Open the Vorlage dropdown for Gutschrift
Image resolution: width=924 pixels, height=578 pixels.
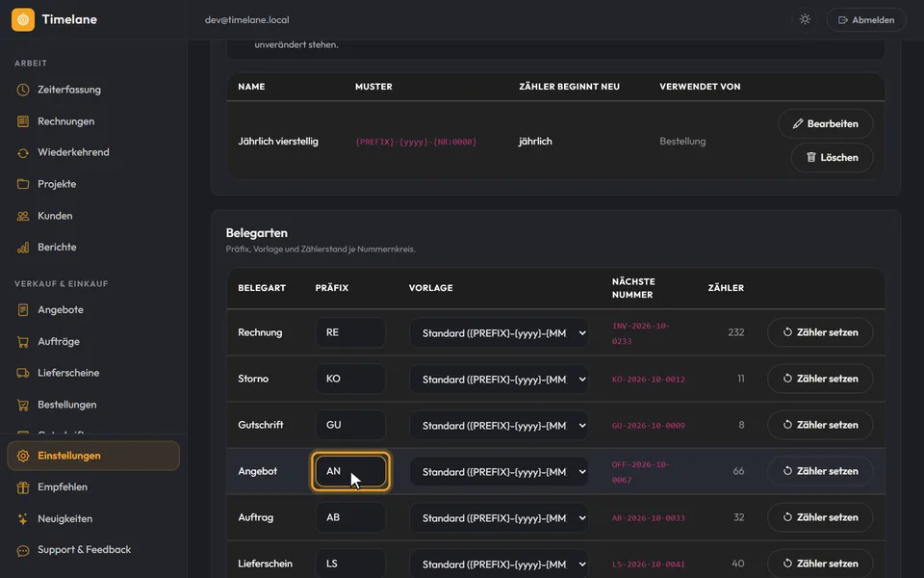499,425
